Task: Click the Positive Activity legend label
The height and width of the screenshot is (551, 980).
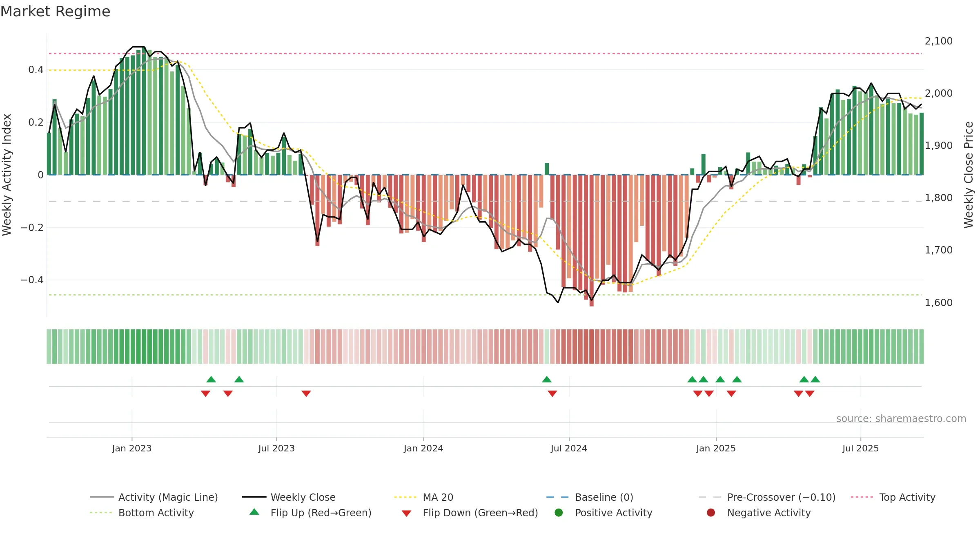Action: [x=614, y=513]
